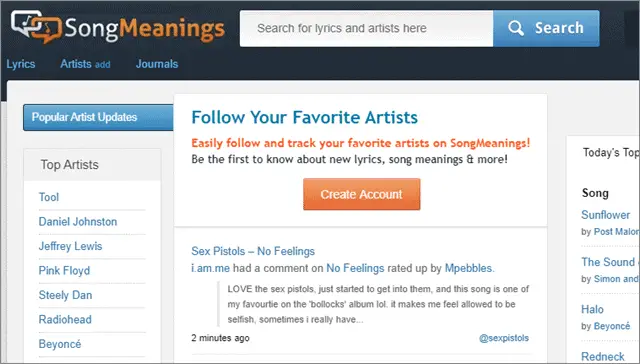This screenshot has height=364, width=640.
Task: Visit the i.am.me user profile link
Action: click(x=211, y=268)
